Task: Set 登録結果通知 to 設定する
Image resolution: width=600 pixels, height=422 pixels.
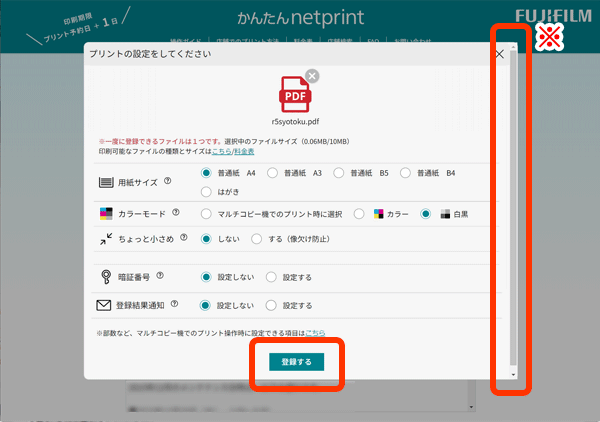Action: coord(271,305)
